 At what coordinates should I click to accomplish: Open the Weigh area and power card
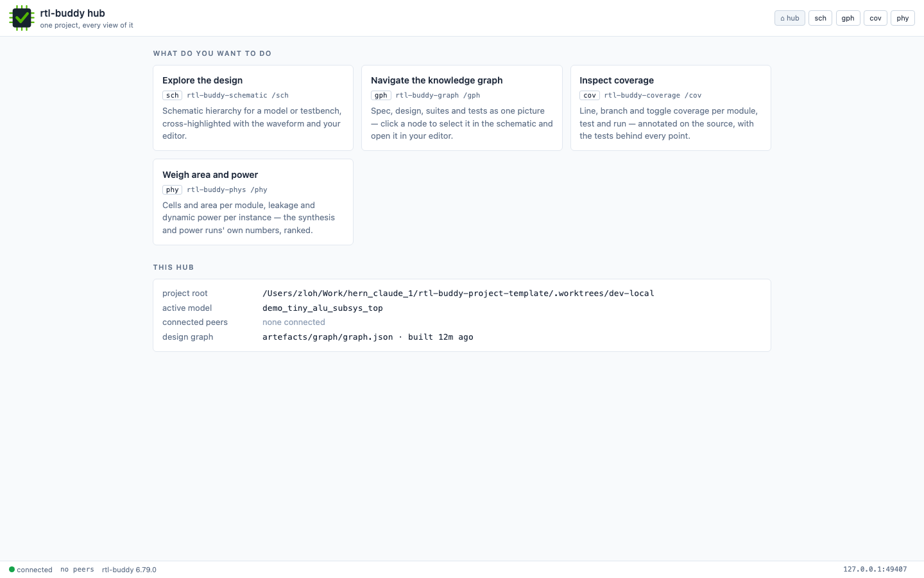(253, 202)
